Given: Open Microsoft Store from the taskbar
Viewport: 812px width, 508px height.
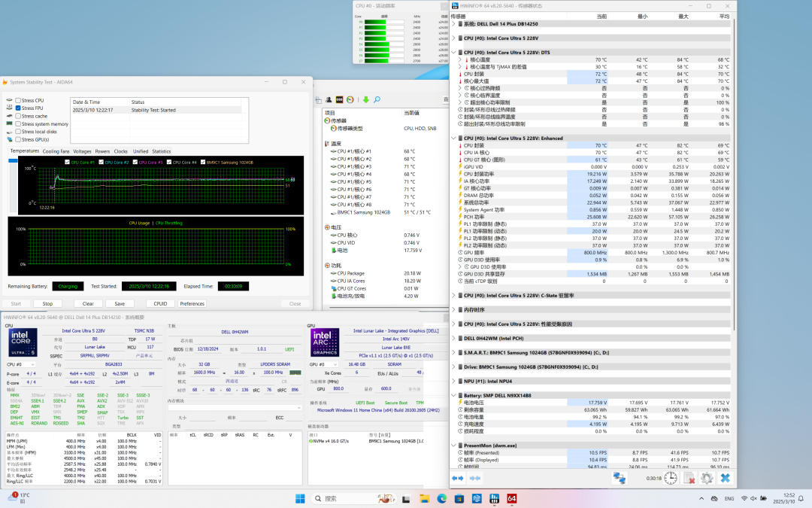Looking at the screenshot, I should coord(459,499).
